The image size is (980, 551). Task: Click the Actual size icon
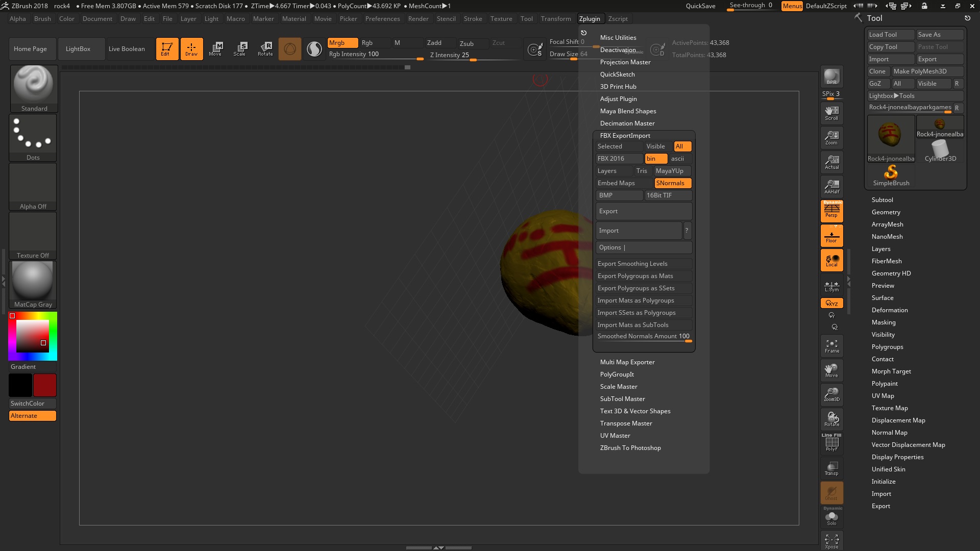[x=831, y=162]
